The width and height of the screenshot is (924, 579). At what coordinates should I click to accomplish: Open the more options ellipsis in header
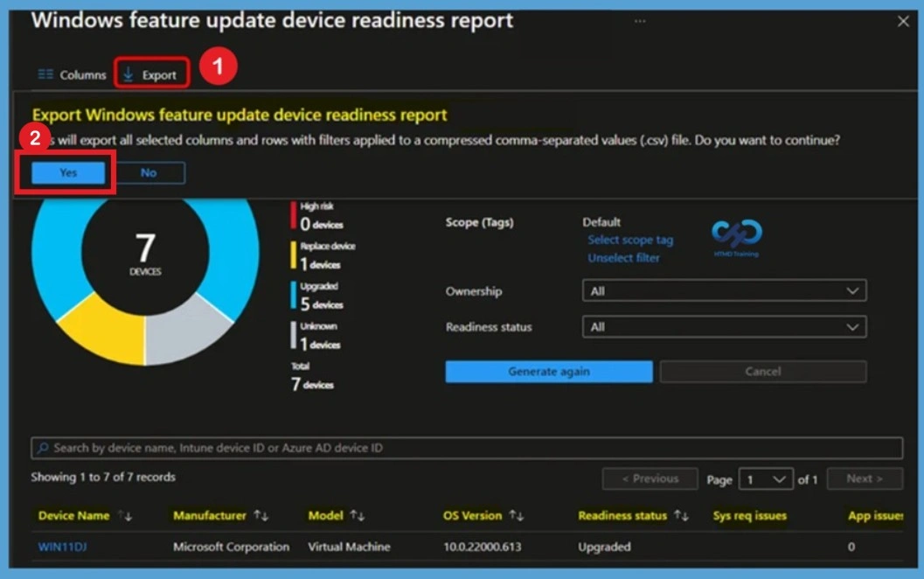click(x=640, y=21)
